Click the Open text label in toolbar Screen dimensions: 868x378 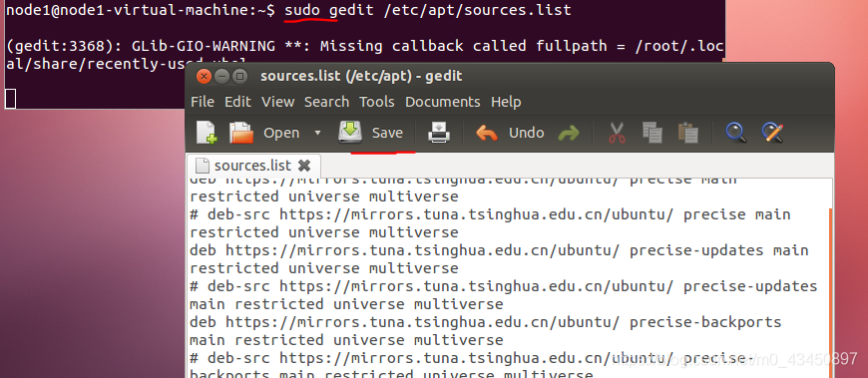281,133
